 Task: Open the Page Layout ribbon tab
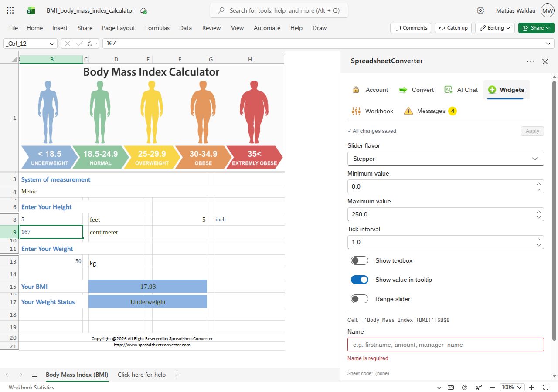tap(119, 28)
